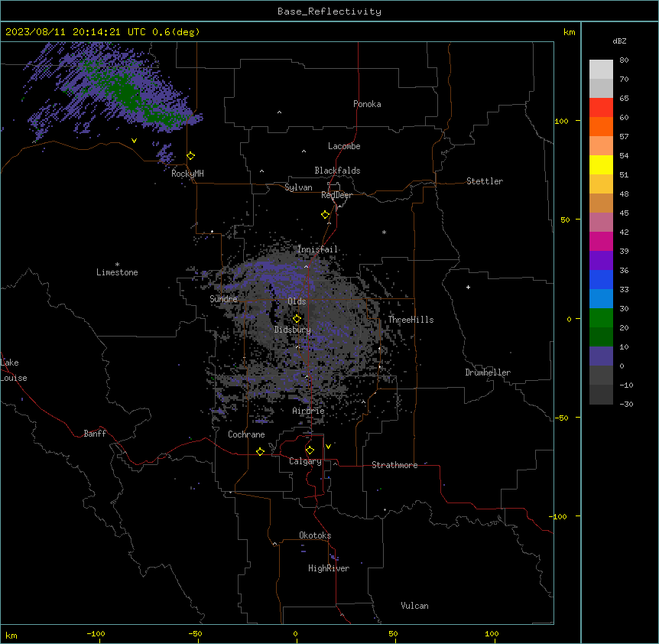Click the white plus marker west of Drumheller
Screen dimensions: 659x644
468,287
